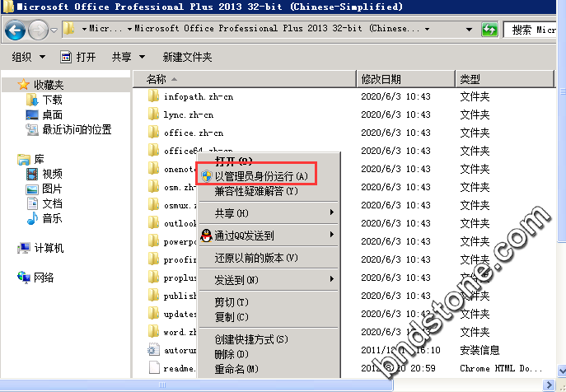The image size is (566, 392).
Task: Open 最近访问的位置 in sidebar
Action: pyautogui.click(x=77, y=129)
